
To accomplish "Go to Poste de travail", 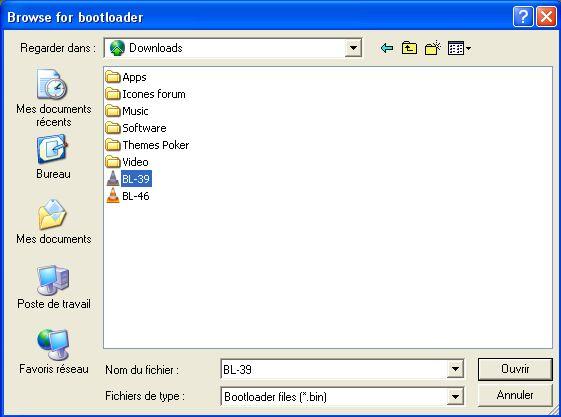I will [54, 287].
